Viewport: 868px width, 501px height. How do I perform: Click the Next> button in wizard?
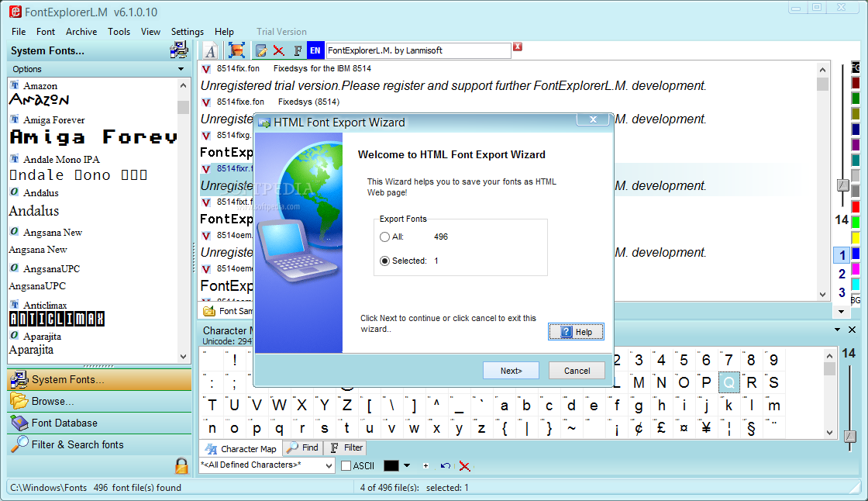coord(511,371)
